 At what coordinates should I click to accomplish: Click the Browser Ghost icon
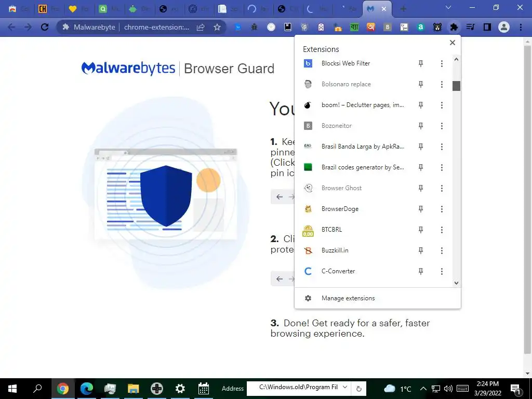[308, 188]
